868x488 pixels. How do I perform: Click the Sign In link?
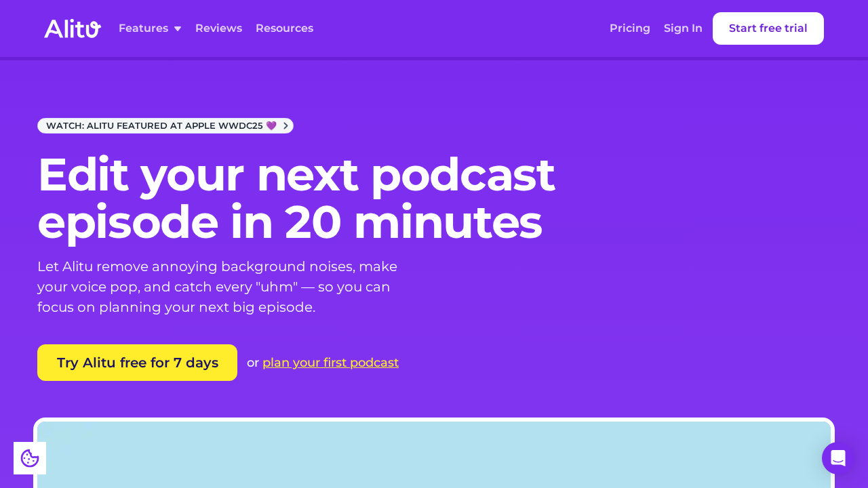[683, 28]
